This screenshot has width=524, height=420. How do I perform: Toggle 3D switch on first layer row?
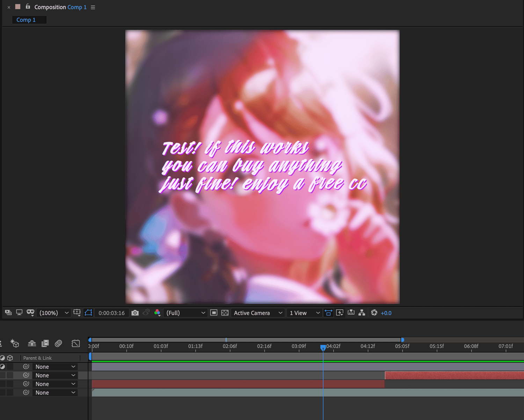[10, 367]
